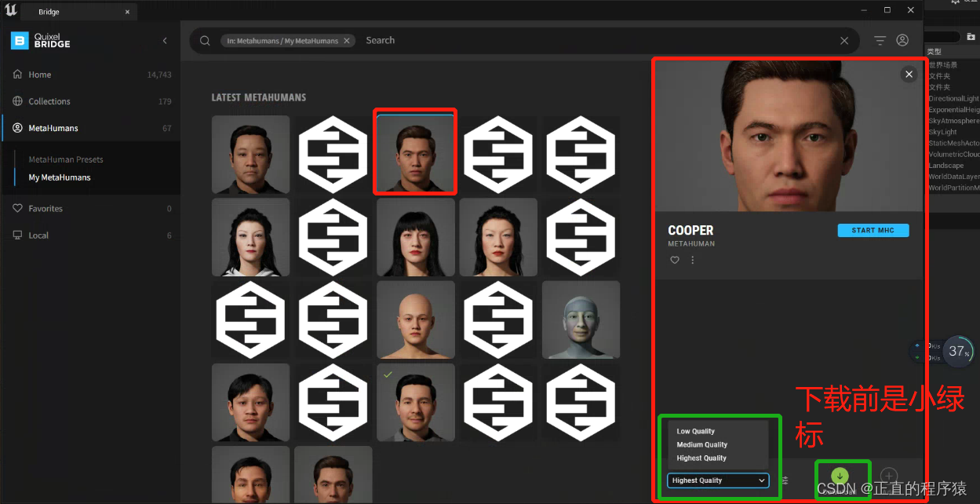
Task: Close the Cooper detail panel
Action: [x=909, y=75]
